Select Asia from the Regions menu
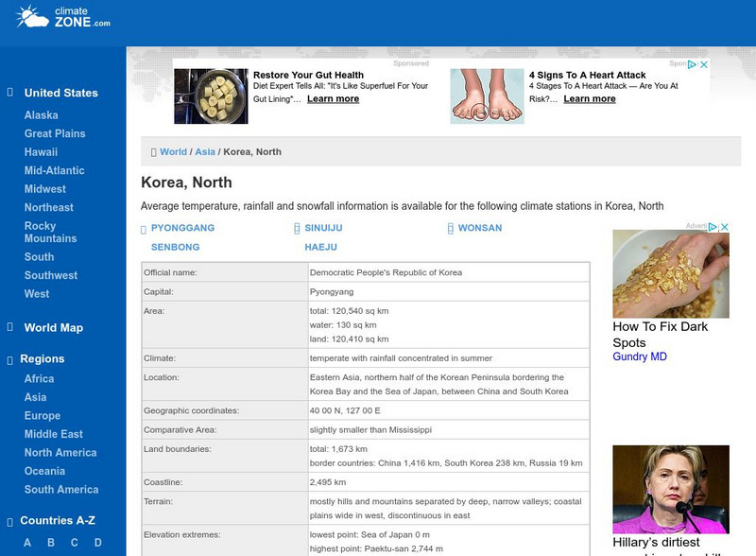Viewport: 756px width, 556px height. (x=35, y=397)
